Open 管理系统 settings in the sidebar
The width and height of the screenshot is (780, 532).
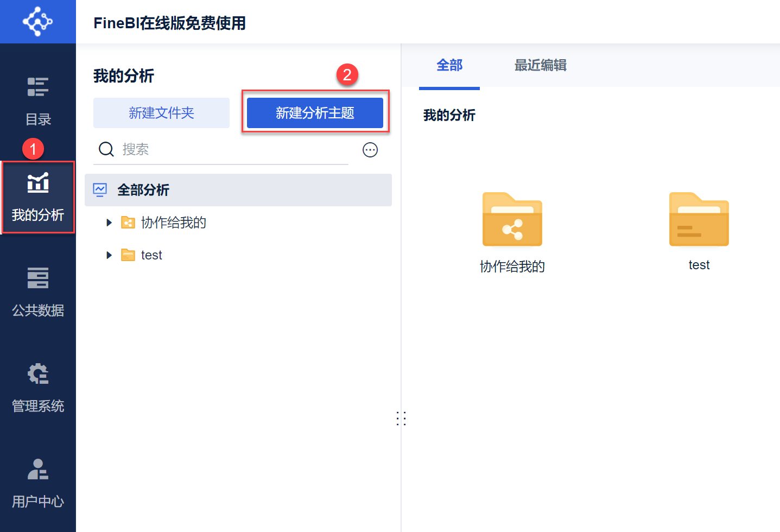point(38,388)
